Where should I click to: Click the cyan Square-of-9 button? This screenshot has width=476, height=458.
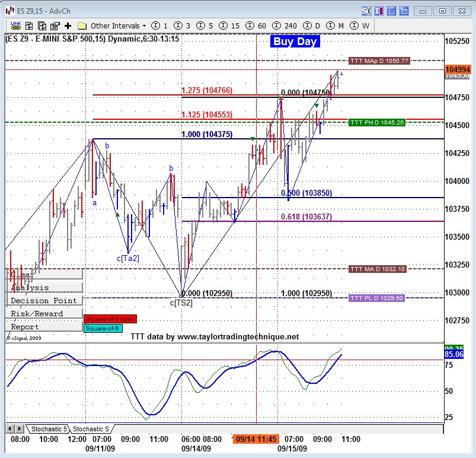point(103,329)
